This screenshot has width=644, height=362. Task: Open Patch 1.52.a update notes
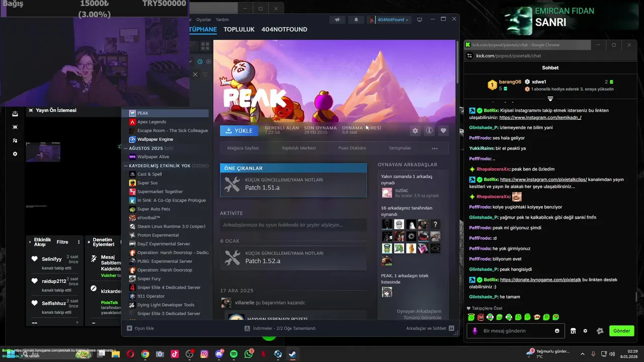coord(293,258)
